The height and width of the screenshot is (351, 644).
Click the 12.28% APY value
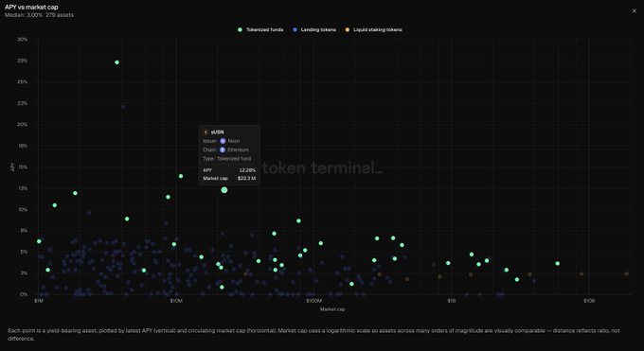point(247,170)
